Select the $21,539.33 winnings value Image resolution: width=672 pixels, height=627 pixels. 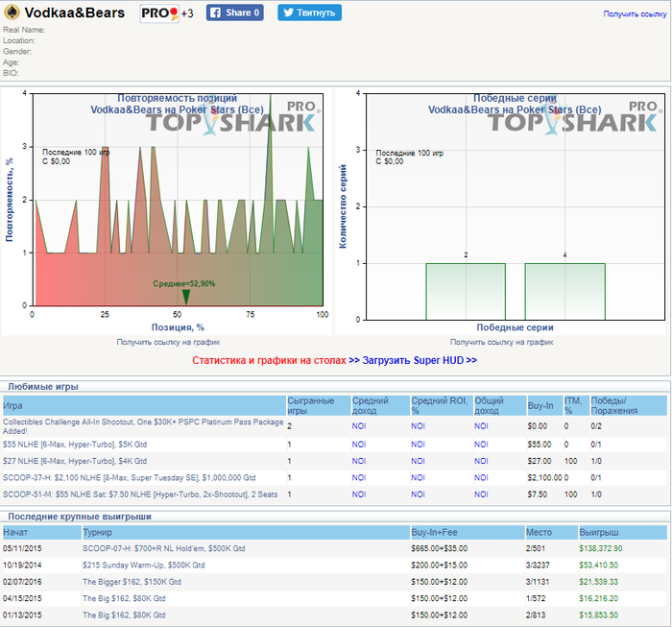click(x=598, y=582)
